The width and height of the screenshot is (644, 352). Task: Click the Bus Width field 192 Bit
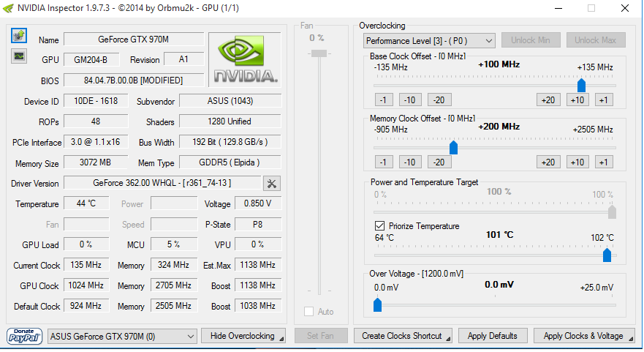pos(230,142)
